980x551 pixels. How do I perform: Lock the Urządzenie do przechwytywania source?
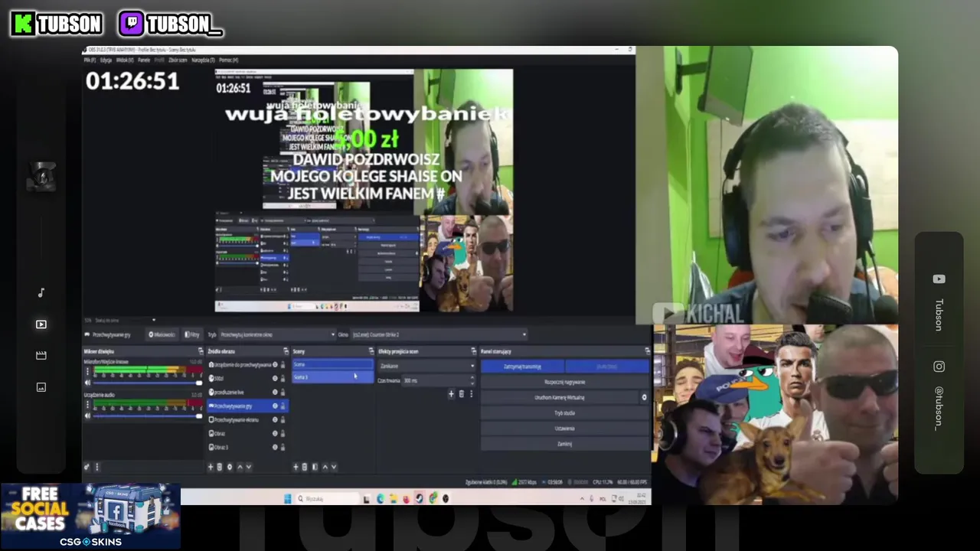click(x=283, y=365)
